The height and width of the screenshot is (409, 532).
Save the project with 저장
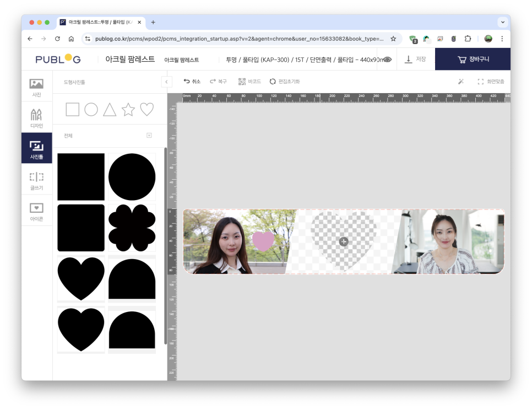415,60
